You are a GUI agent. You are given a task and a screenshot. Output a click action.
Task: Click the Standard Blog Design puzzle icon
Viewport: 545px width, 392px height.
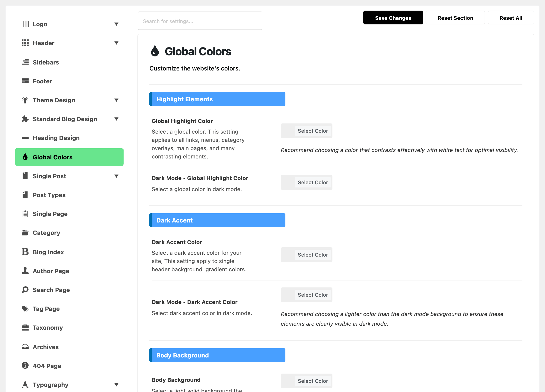25,119
